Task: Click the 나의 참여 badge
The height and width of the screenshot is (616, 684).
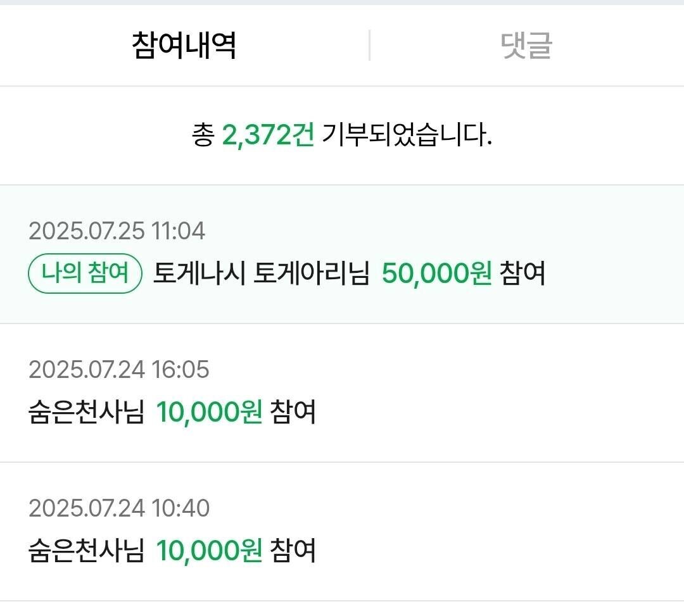Action: (84, 275)
